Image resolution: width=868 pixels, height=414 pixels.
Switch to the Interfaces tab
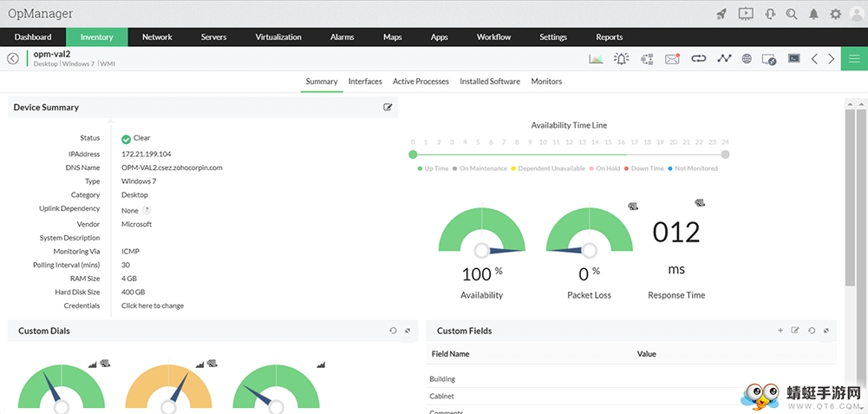pyautogui.click(x=365, y=82)
